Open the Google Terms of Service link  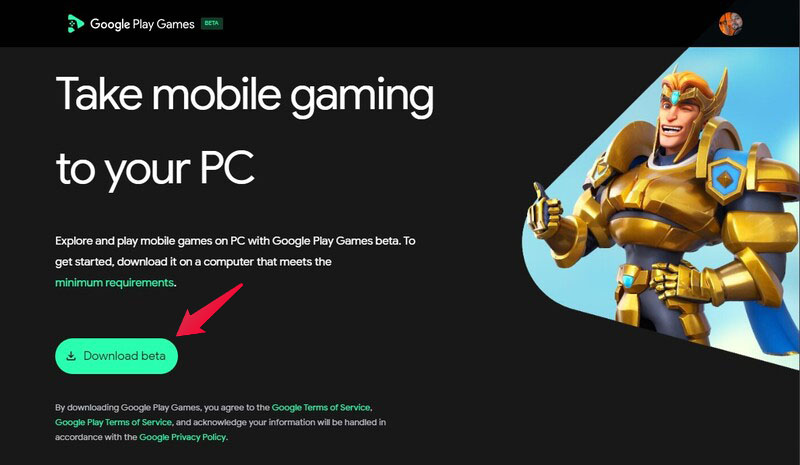tap(321, 407)
